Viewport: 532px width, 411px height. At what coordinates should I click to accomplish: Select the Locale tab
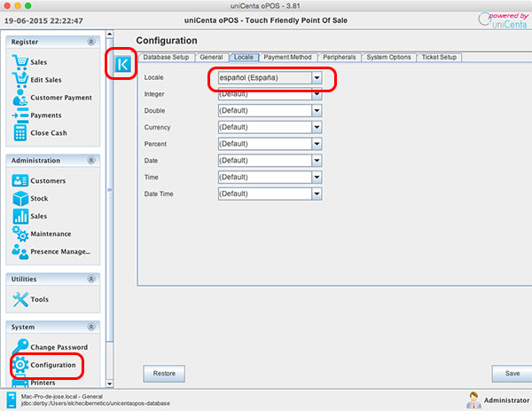pyautogui.click(x=244, y=57)
